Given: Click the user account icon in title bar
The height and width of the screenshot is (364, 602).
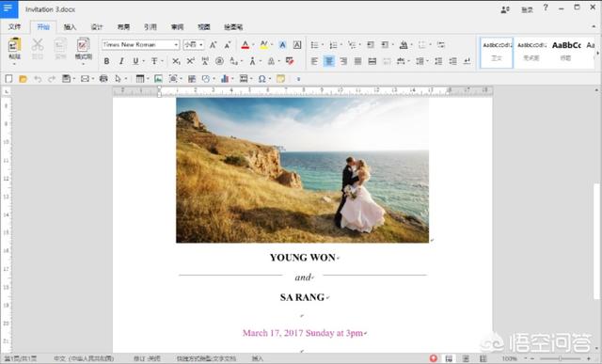Looking at the screenshot, I should click(x=505, y=9).
